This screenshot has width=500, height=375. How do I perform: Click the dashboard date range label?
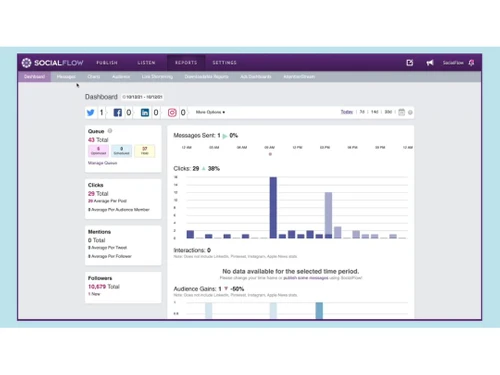142,97
